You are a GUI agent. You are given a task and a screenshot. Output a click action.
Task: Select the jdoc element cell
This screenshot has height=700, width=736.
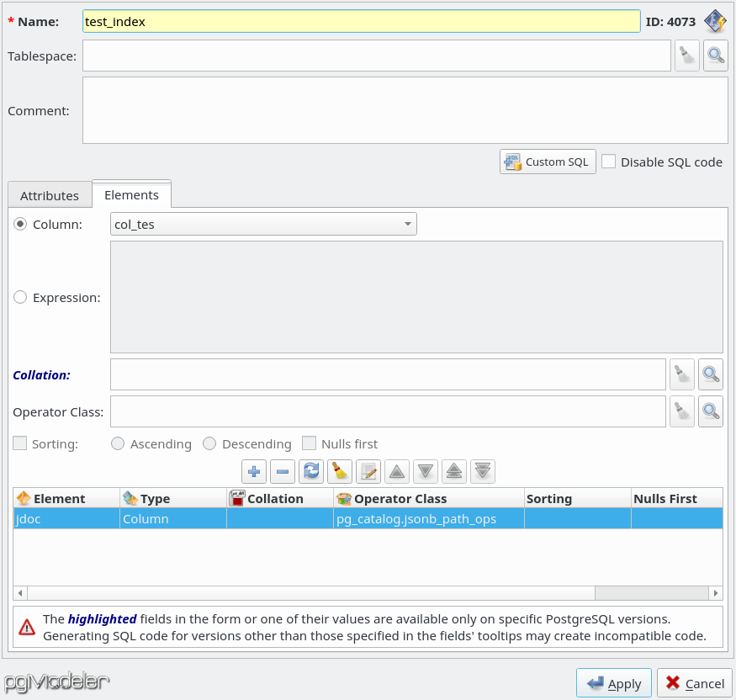click(x=66, y=519)
